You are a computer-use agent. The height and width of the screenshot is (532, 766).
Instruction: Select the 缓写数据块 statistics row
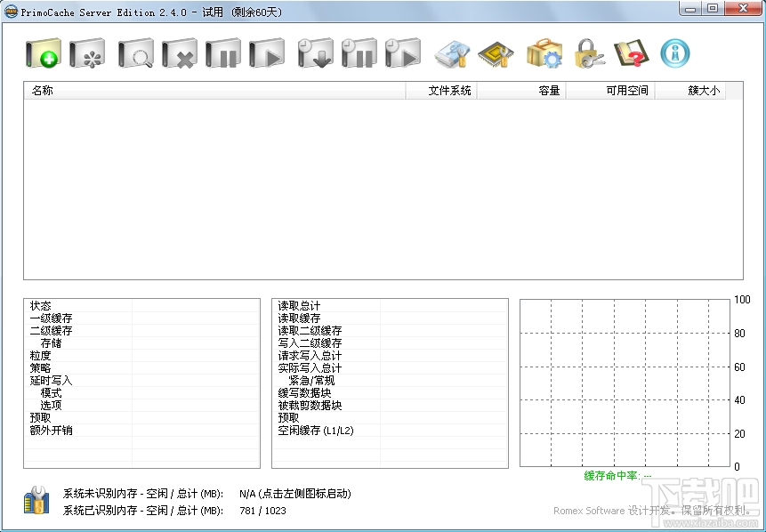pyautogui.click(x=390, y=392)
